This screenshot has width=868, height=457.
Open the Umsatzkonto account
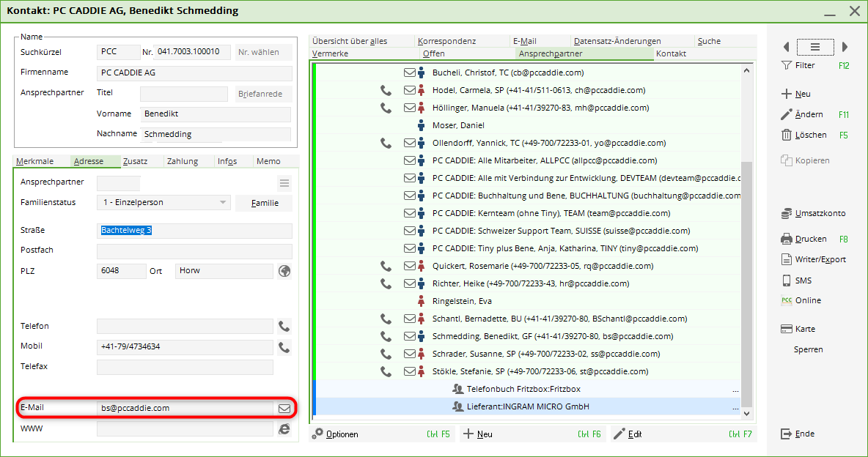[x=786, y=213]
